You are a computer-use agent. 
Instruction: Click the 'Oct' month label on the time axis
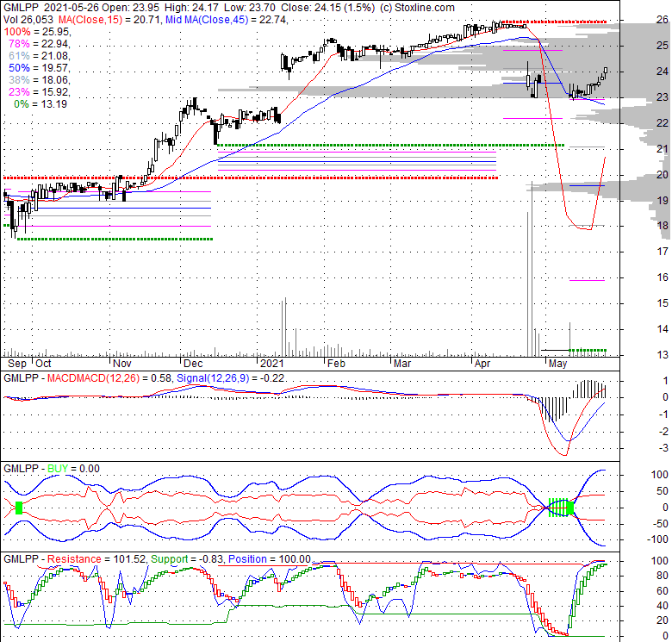pyautogui.click(x=43, y=364)
